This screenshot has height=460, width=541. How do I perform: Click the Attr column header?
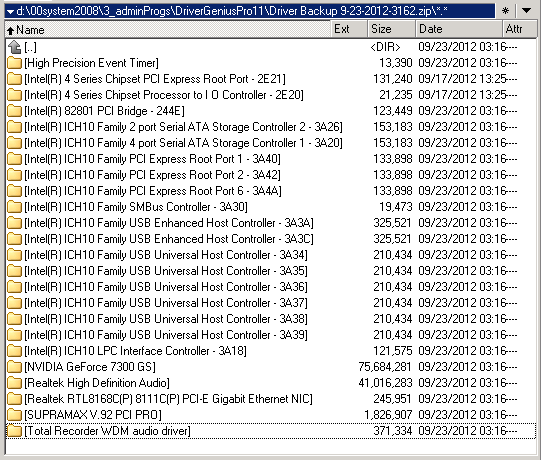520,29
